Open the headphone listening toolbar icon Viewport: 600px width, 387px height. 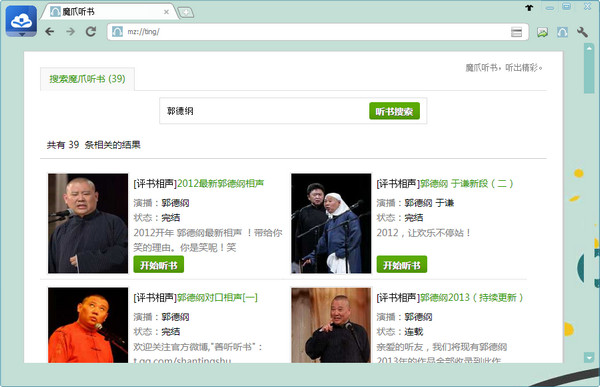click(562, 32)
